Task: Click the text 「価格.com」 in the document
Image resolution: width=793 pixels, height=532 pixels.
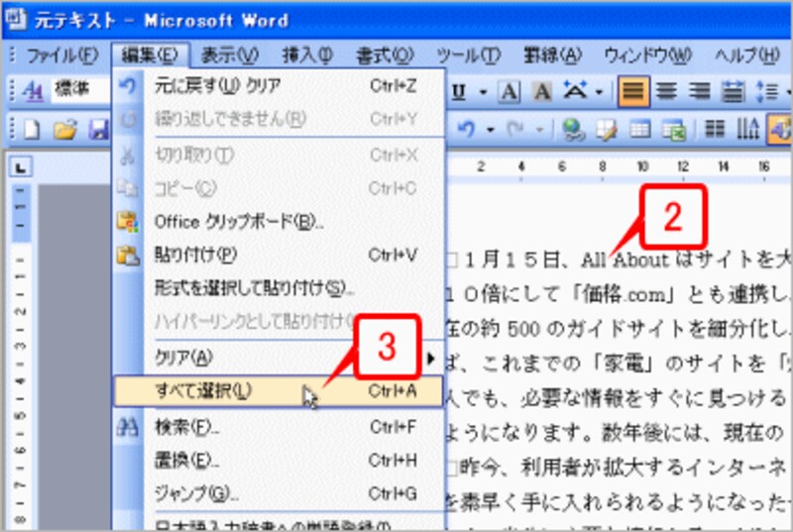Action: pyautogui.click(x=624, y=294)
